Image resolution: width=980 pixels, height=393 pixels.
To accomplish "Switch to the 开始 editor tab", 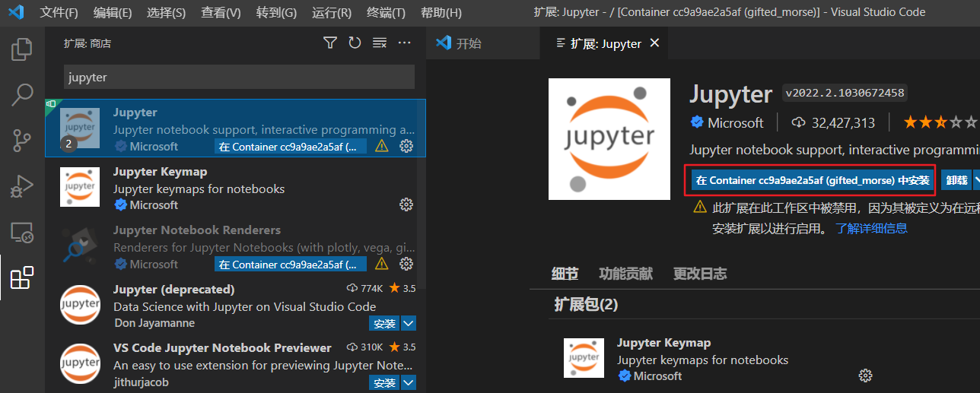I will coord(482,43).
